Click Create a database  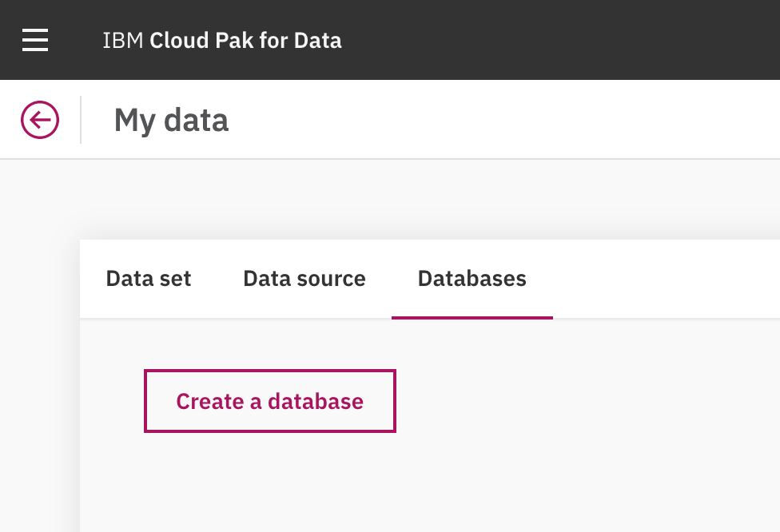pyautogui.click(x=269, y=401)
